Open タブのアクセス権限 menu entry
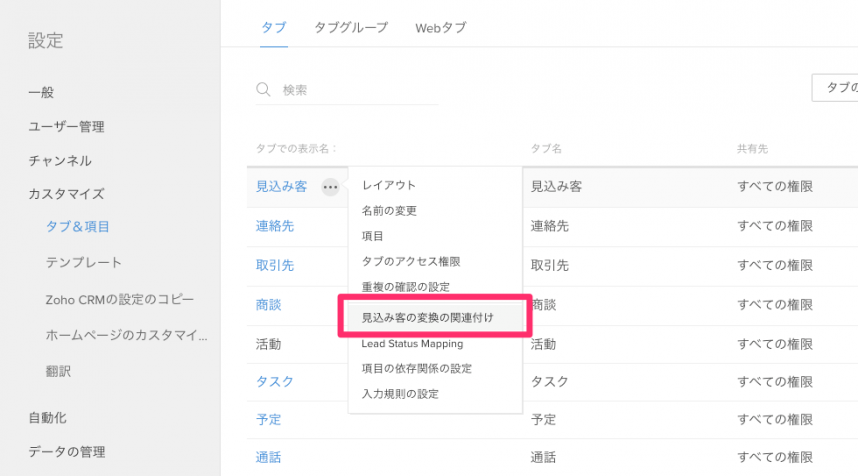This screenshot has width=858, height=476. [411, 262]
